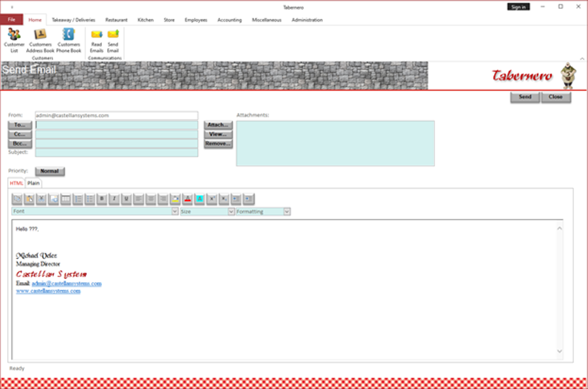Center-align the text
This screenshot has height=389, width=588.
point(150,199)
